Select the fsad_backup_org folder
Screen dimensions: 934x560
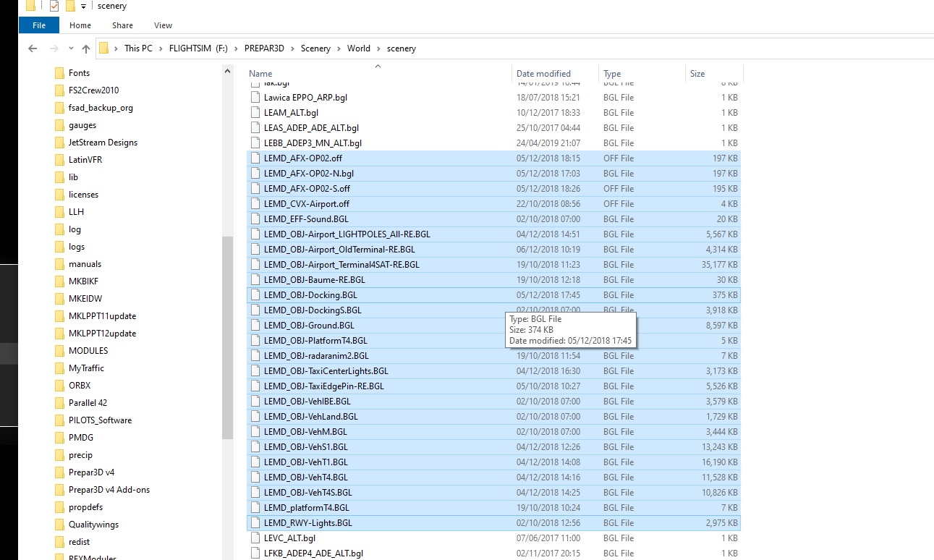coord(101,108)
